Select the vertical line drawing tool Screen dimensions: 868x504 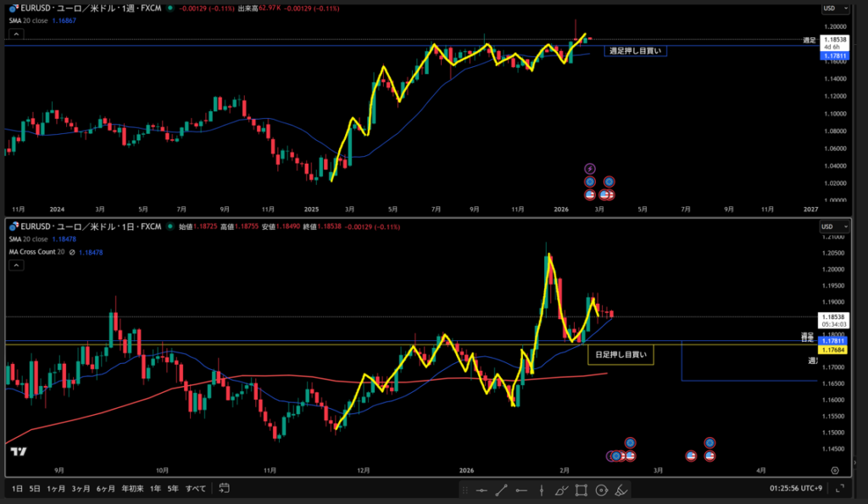click(x=541, y=490)
